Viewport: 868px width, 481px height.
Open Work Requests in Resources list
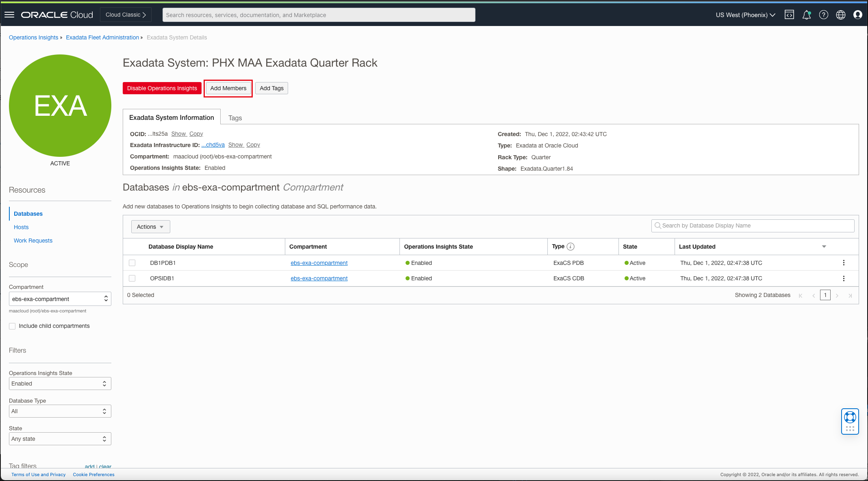tap(33, 240)
